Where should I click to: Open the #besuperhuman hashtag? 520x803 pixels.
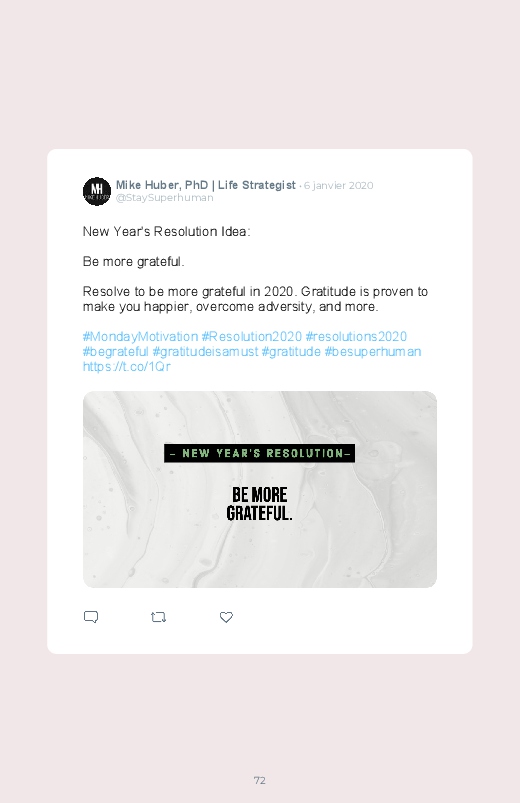pos(373,352)
